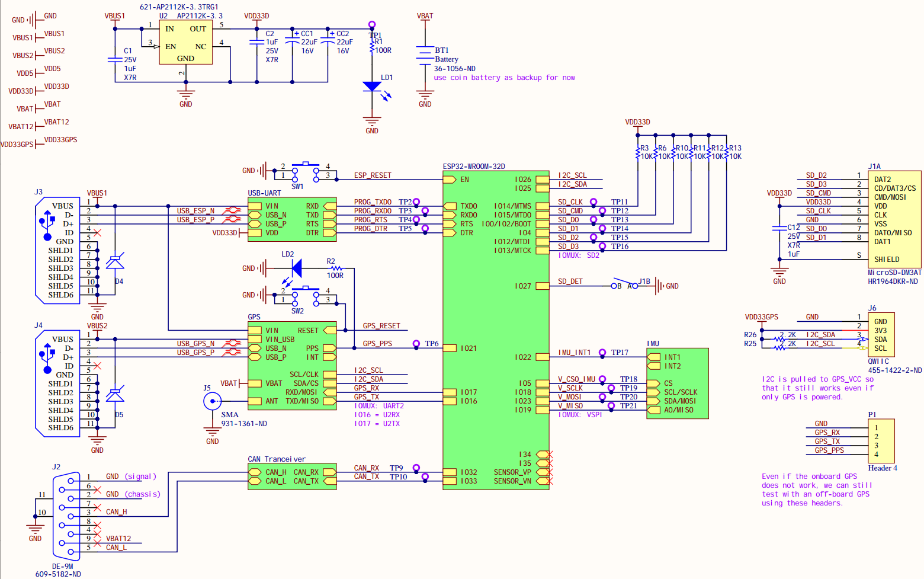The image size is (924, 579).
Task: Select the 621-AP2112K-3.3TRG1 label
Action: tap(179, 7)
